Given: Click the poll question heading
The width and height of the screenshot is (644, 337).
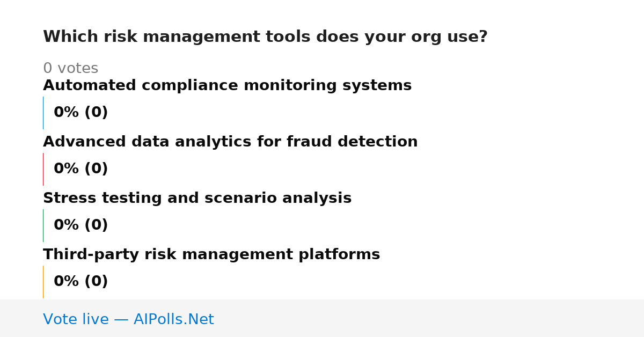Looking at the screenshot, I should click(x=265, y=37).
